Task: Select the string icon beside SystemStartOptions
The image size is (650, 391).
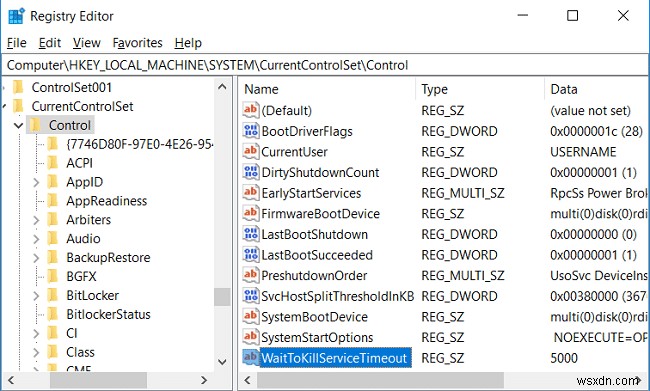Action: (251, 336)
